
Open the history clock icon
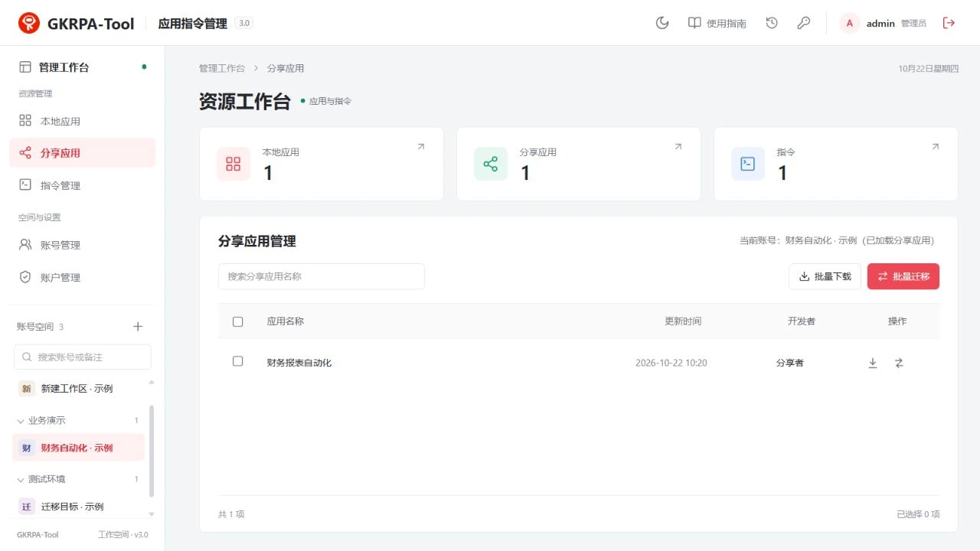(772, 23)
